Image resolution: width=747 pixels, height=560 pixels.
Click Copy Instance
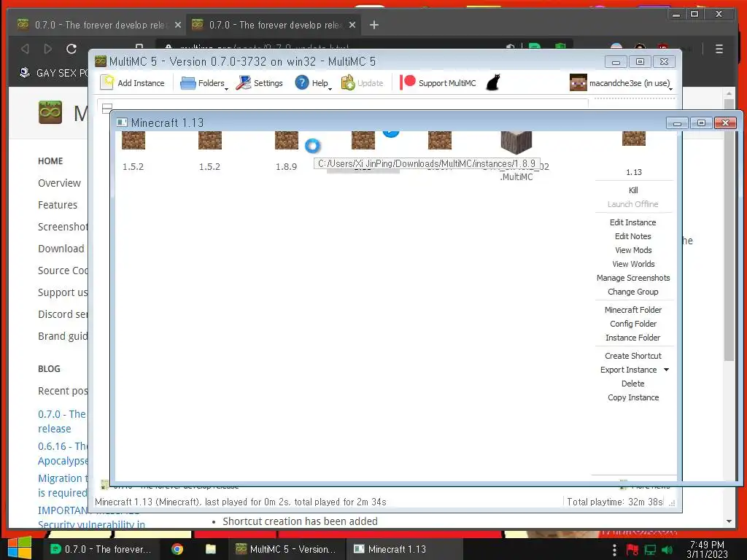click(x=633, y=397)
